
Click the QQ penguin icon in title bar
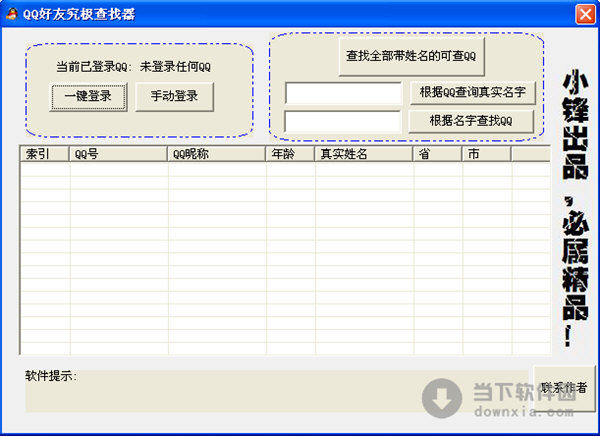11,14
